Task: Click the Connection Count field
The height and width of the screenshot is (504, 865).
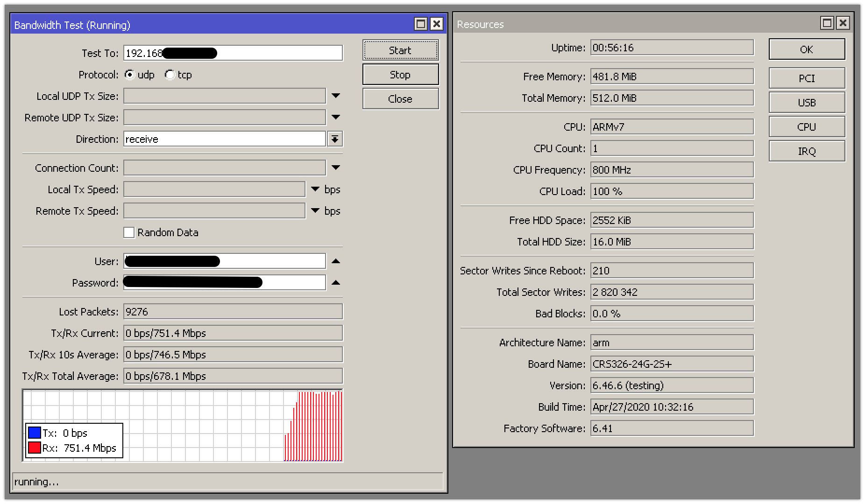Action: (x=225, y=168)
